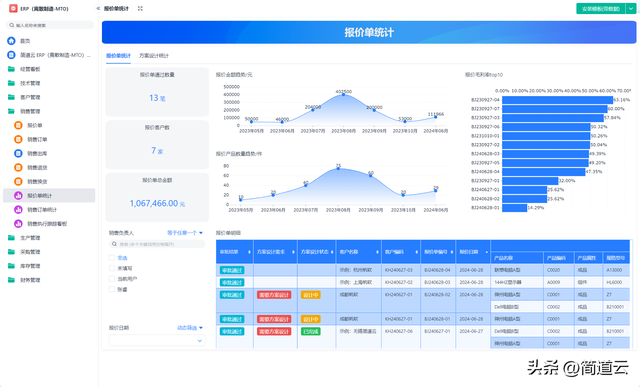Image resolution: width=640 pixels, height=387 pixels.
Task: Sort by the 客户名称 column header
Action: [359, 252]
